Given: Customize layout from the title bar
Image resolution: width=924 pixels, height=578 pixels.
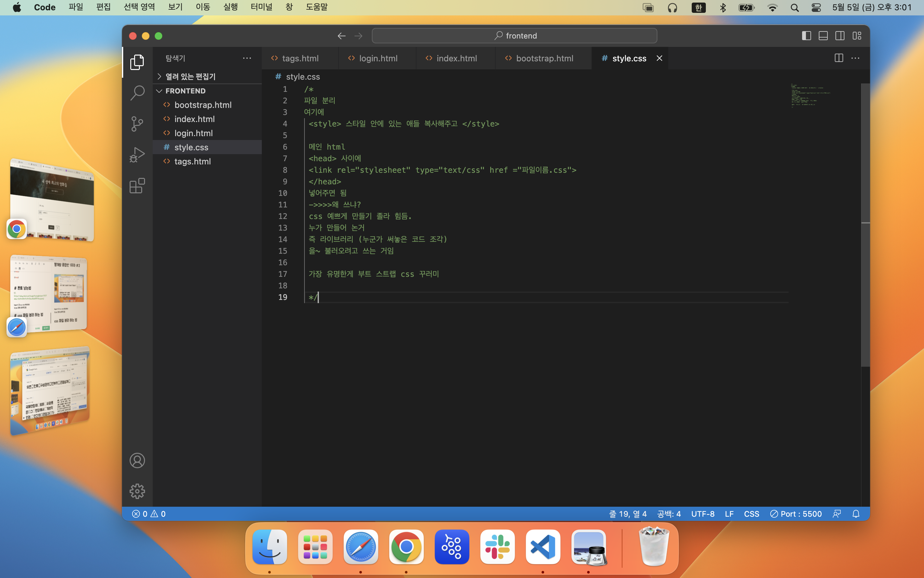Looking at the screenshot, I should click(857, 36).
